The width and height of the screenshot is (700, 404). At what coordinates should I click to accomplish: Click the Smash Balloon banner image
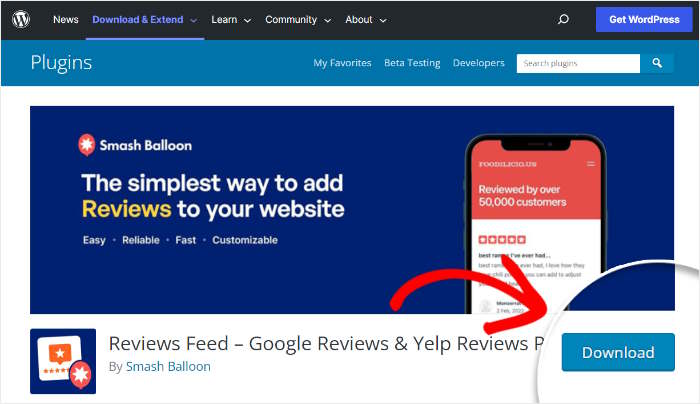pyautogui.click(x=352, y=210)
